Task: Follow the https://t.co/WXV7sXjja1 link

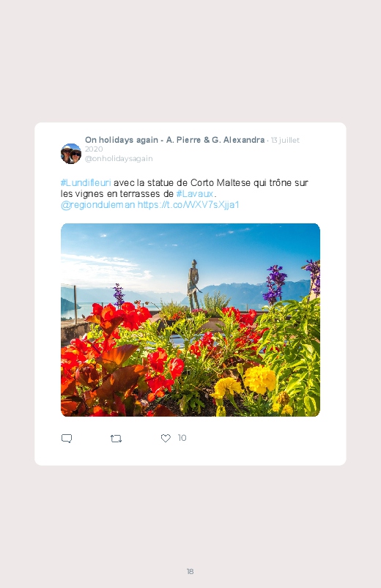Action: click(x=188, y=205)
